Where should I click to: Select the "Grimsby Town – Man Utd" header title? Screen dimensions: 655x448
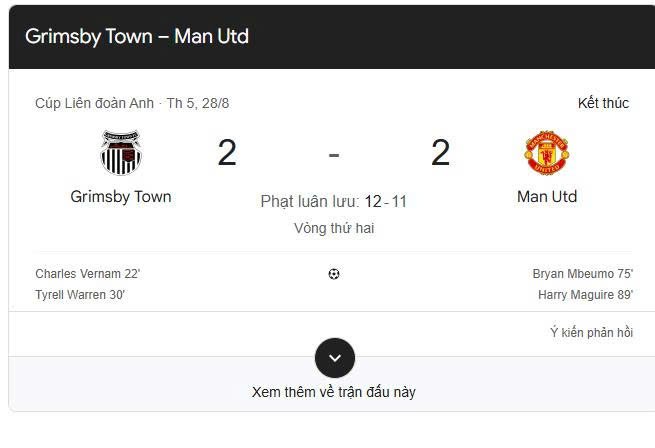point(137,36)
